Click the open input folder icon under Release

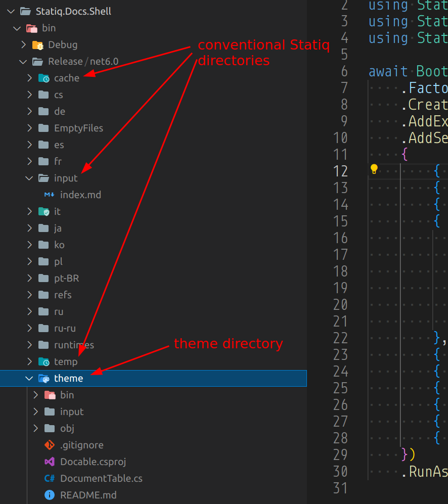44,178
